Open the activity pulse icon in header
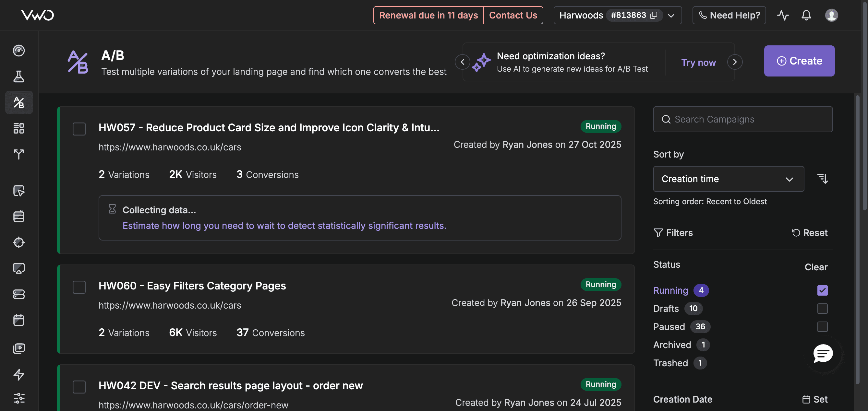Viewport: 868px width, 411px height. (782, 15)
